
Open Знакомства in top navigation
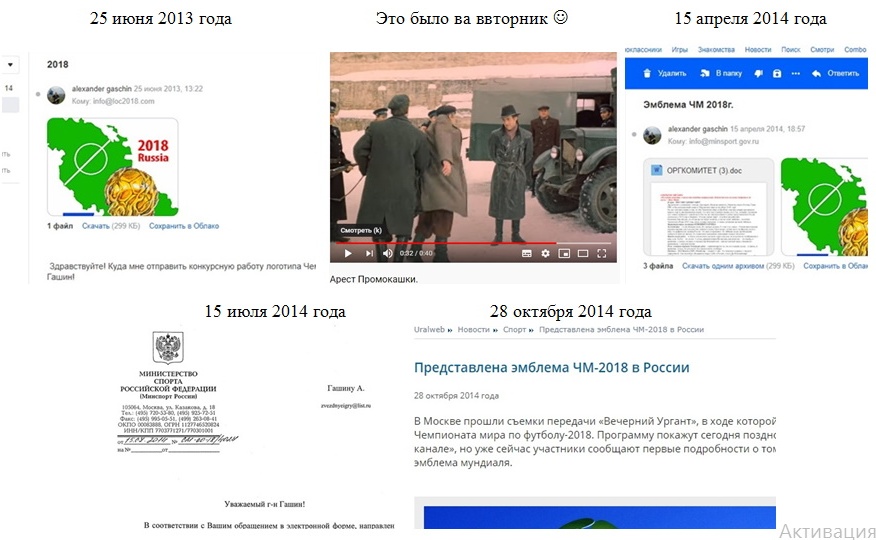(x=716, y=50)
